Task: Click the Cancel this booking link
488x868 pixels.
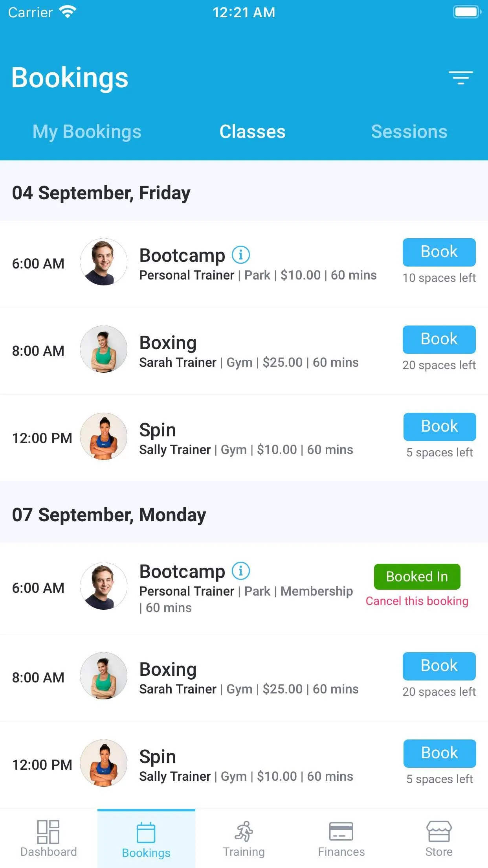Action: click(417, 601)
